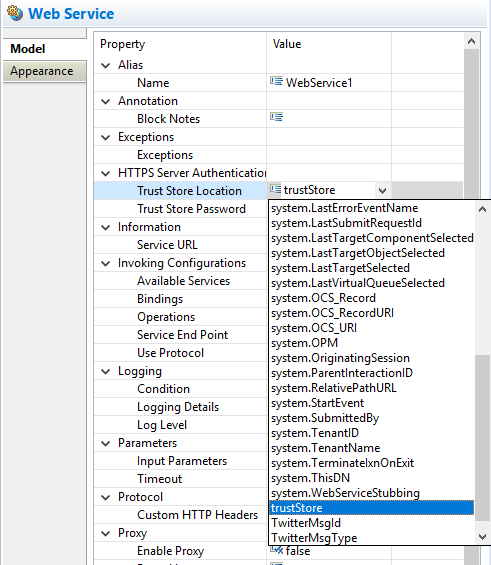Click the icon beside the trustStore value
The image size is (491, 565).
point(276,189)
